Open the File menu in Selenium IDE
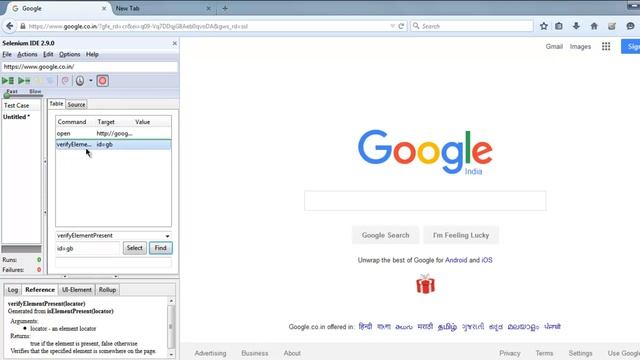Screen dimensions: 640x360 (x=7, y=54)
